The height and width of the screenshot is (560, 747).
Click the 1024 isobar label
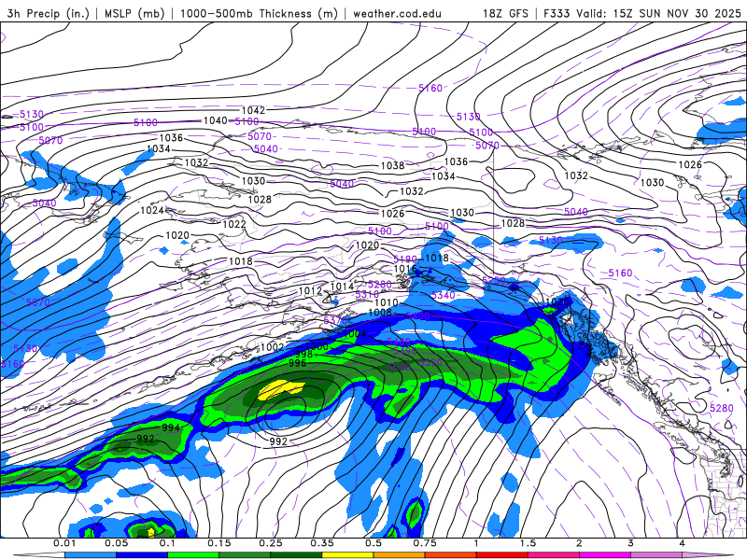click(152, 210)
